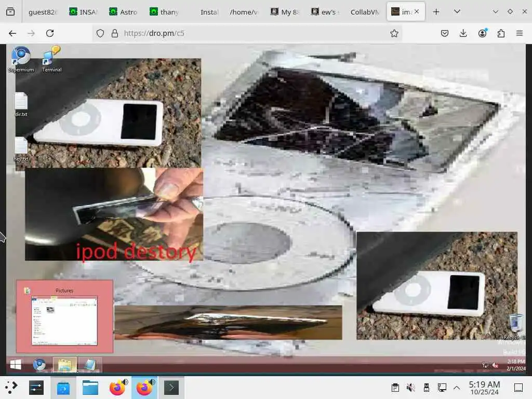Save page to Pocket
532x399 pixels.
[445, 33]
